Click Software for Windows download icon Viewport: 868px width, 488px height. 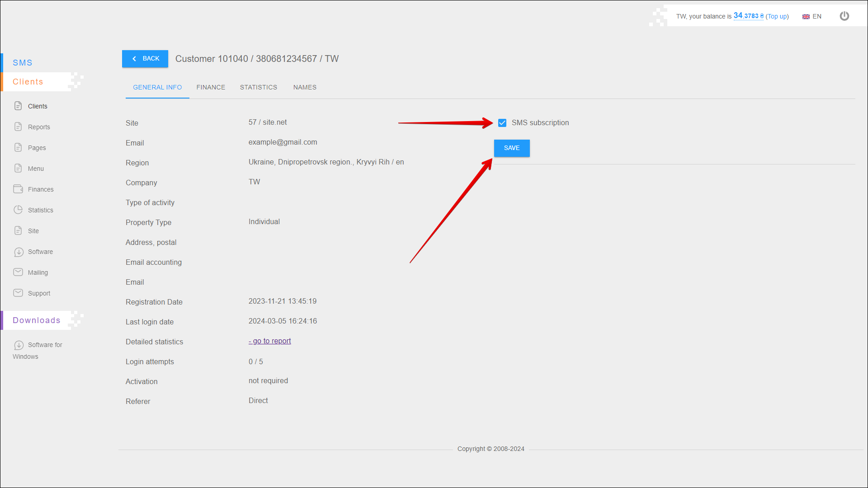(19, 345)
